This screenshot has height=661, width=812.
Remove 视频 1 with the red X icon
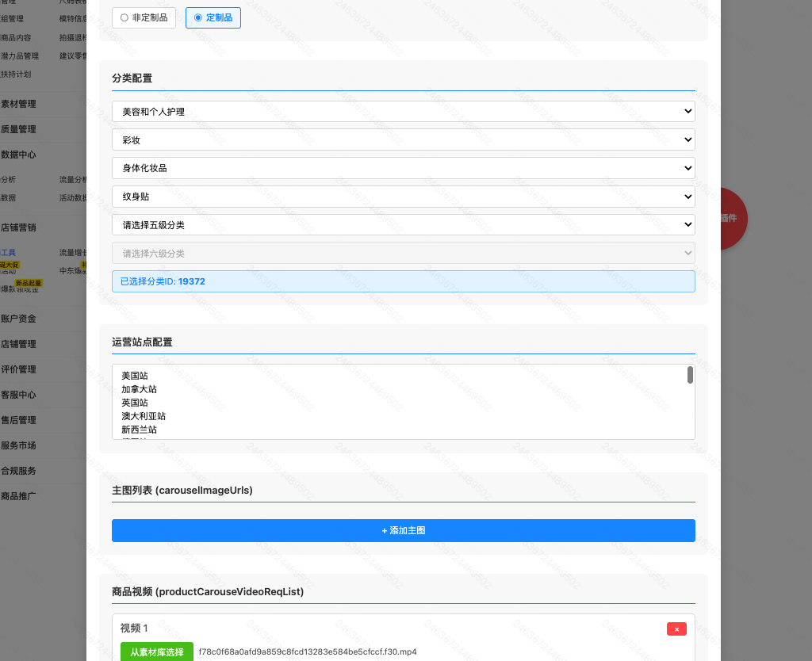[x=676, y=629]
